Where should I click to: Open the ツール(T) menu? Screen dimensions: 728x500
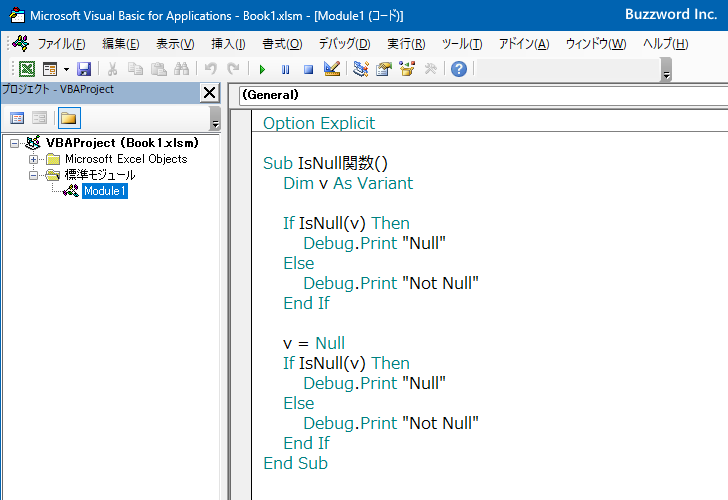462,44
